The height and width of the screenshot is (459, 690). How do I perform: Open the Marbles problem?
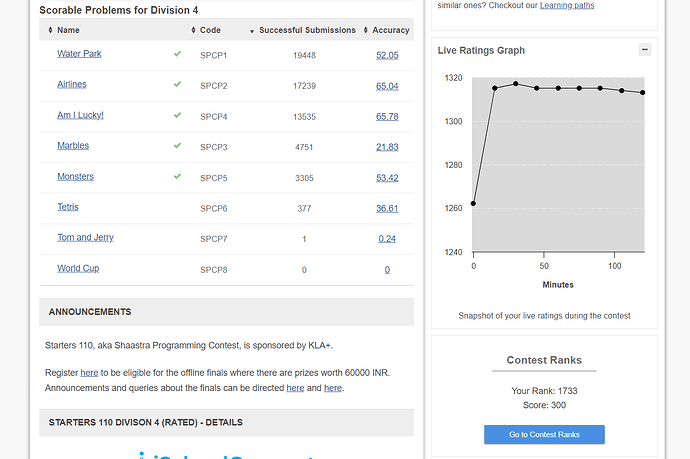tap(73, 145)
